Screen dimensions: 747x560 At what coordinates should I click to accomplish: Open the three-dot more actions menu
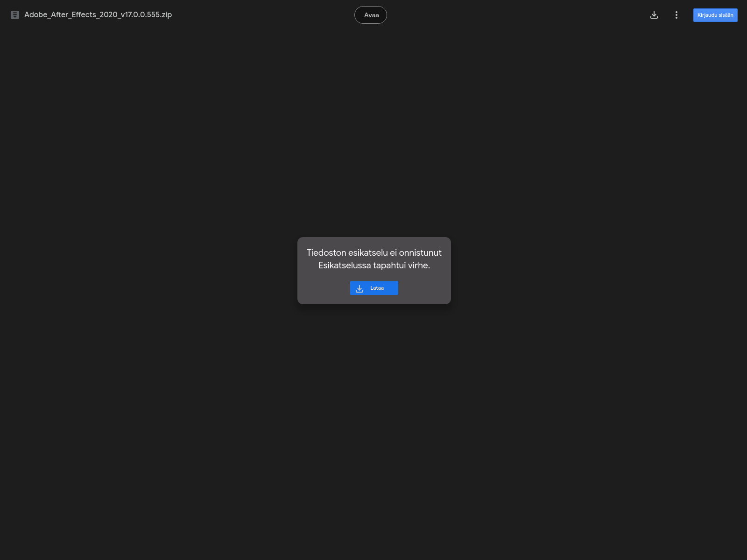point(676,15)
